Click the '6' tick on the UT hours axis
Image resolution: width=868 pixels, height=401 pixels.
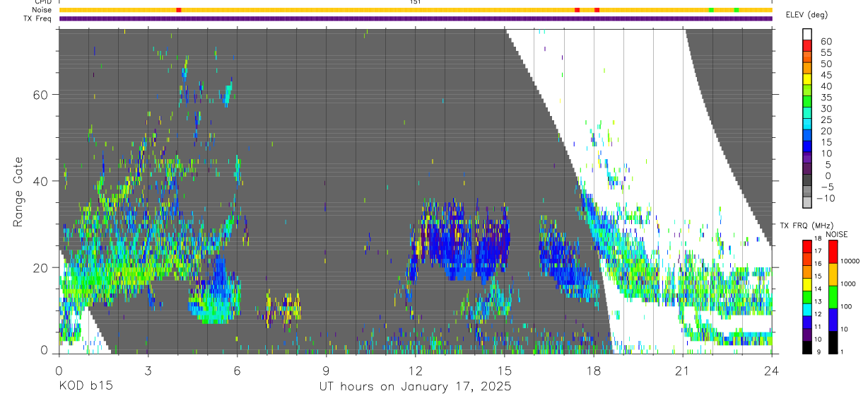(237, 370)
